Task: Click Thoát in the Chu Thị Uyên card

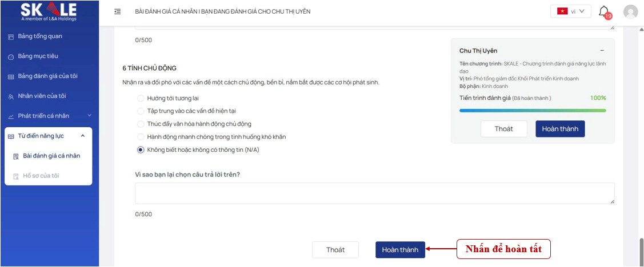Action: click(503, 129)
